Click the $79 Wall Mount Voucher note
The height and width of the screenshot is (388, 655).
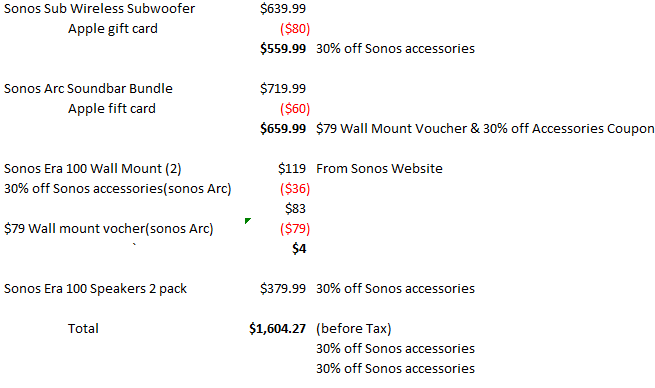coord(485,129)
